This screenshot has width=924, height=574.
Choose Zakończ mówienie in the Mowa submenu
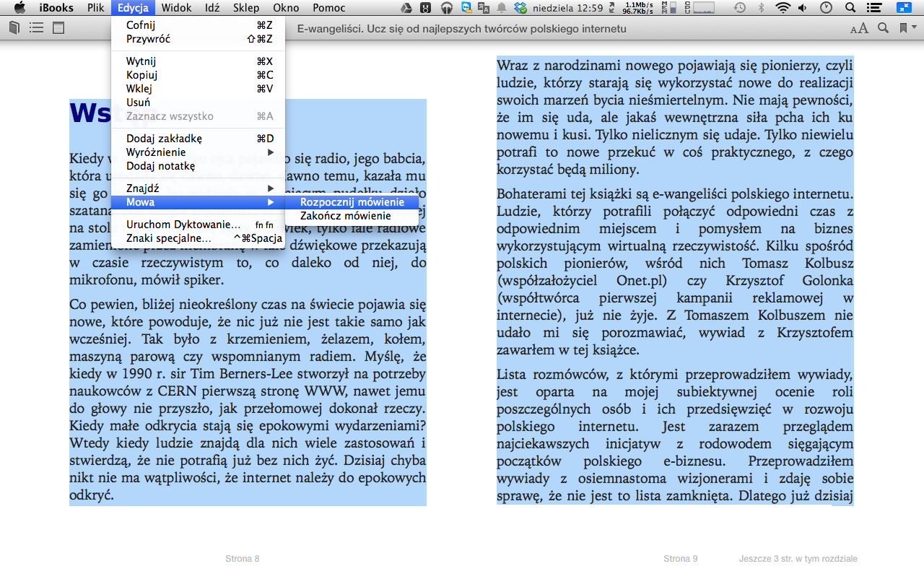point(345,216)
